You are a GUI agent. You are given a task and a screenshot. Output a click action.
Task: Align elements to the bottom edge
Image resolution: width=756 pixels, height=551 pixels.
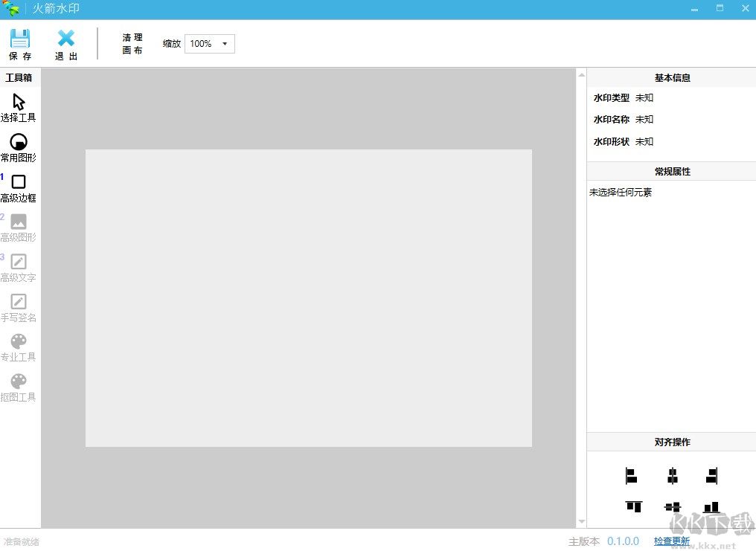[712, 506]
